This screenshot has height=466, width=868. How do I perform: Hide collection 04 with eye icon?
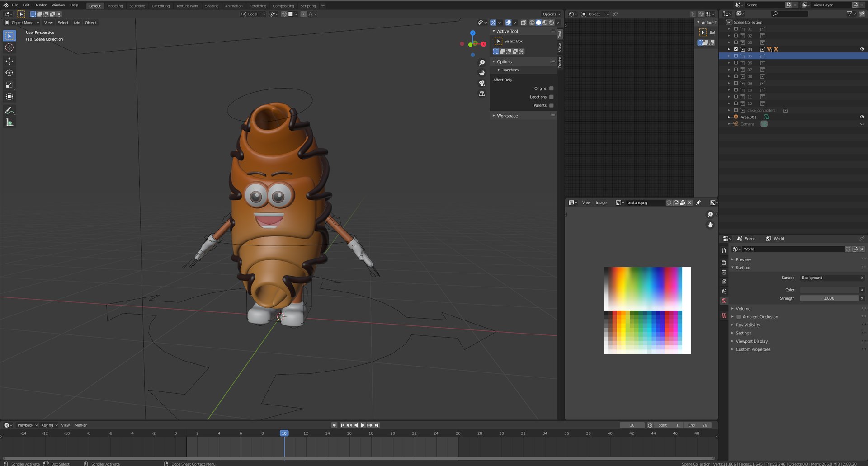[x=862, y=49]
